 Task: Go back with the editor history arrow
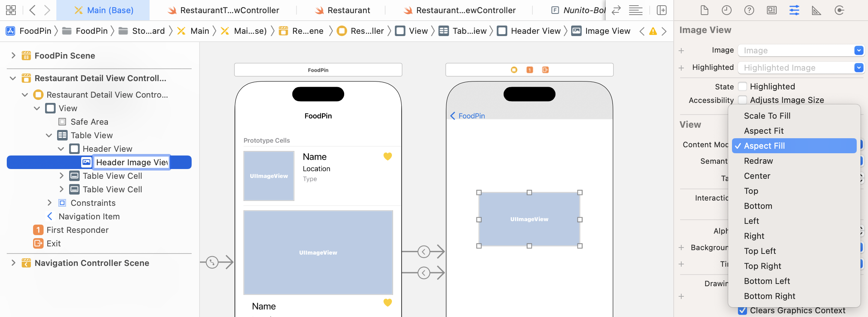[x=32, y=10]
